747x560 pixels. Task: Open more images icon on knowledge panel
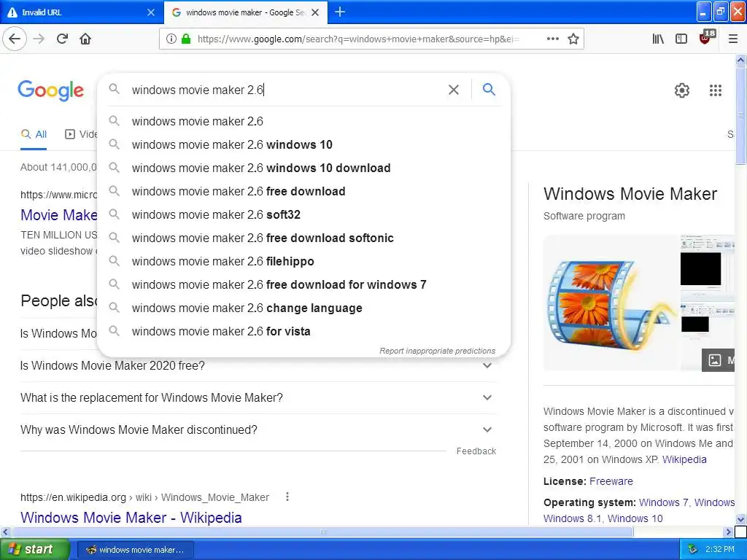pyautogui.click(x=718, y=360)
